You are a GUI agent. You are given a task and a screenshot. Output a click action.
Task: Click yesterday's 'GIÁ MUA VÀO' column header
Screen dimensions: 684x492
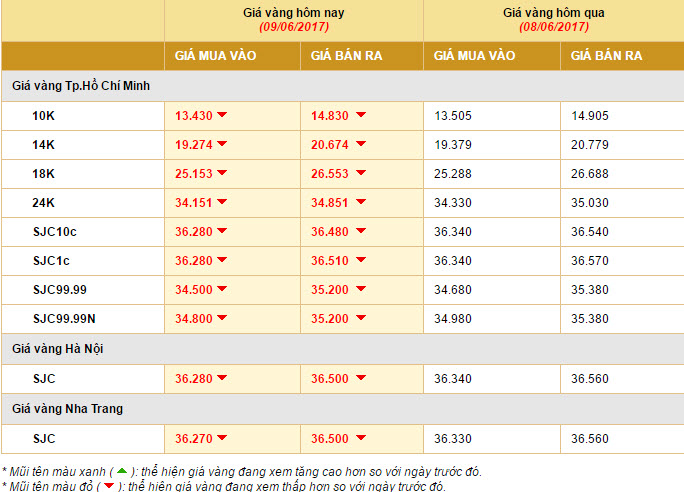tap(474, 55)
